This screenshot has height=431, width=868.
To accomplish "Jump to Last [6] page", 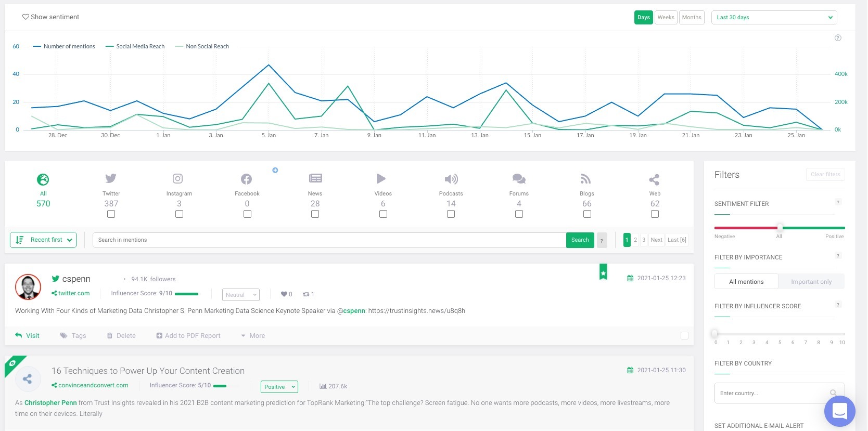I will coord(676,240).
